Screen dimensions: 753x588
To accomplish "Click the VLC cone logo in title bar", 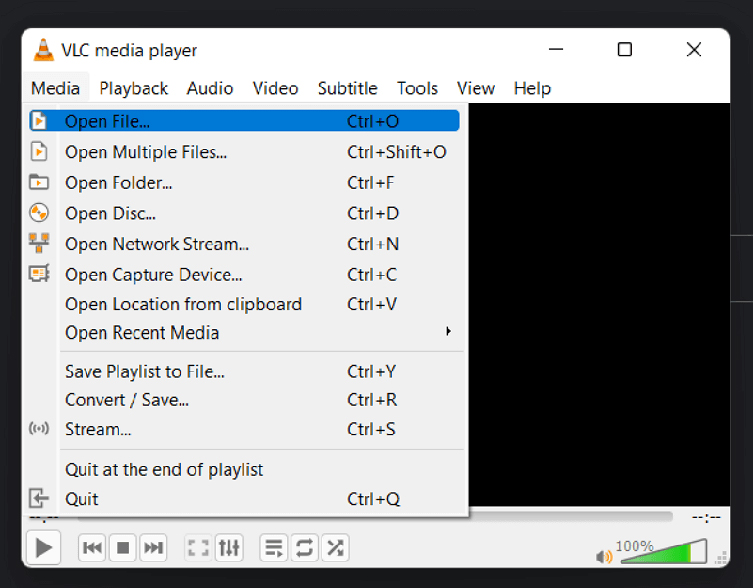I will point(43,50).
